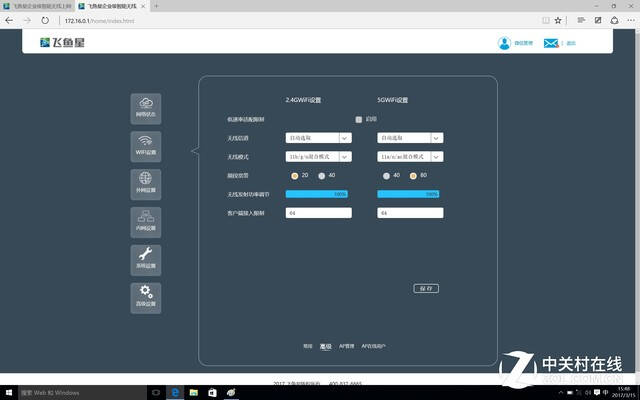Click the logout link beside envelope icon

click(x=571, y=43)
